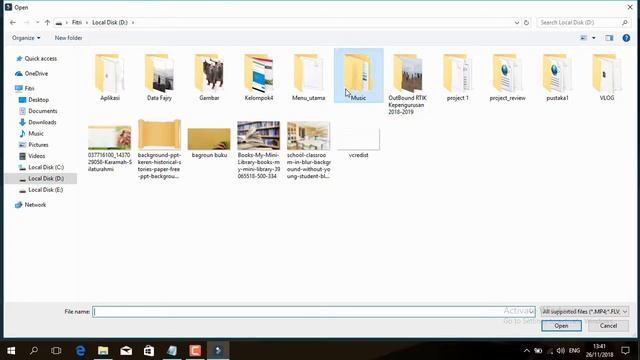Click the Fitri breadcrumb in address bar

pos(77,22)
